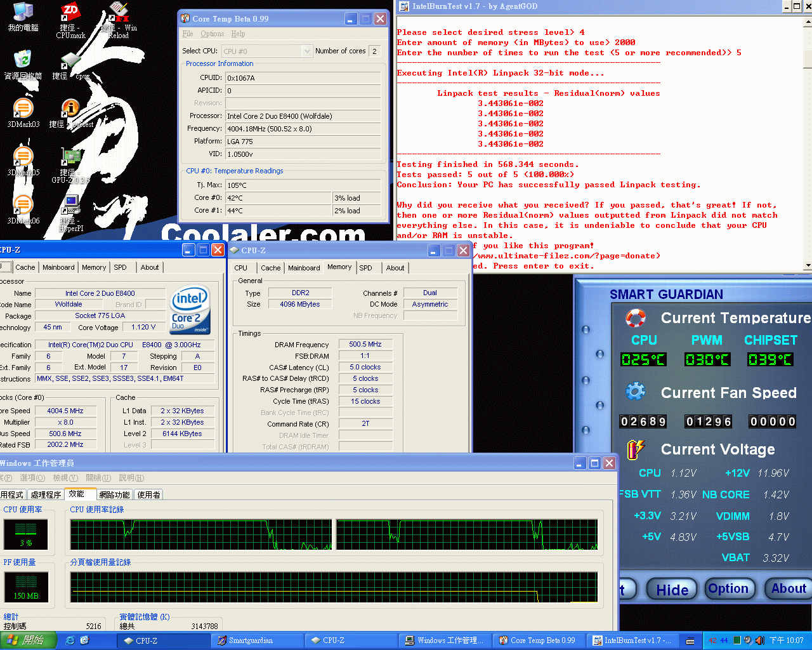812x650 pixels.
Task: Click the Processor field in Core Temp
Action: point(303,116)
